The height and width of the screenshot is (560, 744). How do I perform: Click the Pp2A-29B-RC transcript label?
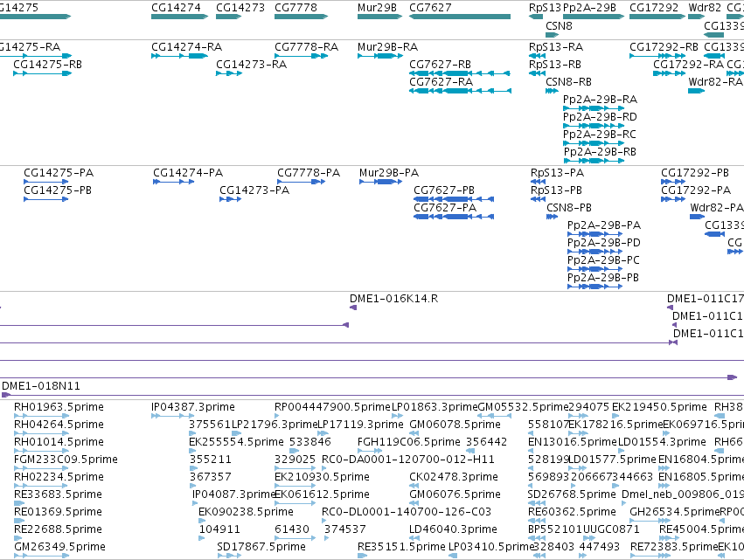(x=599, y=135)
